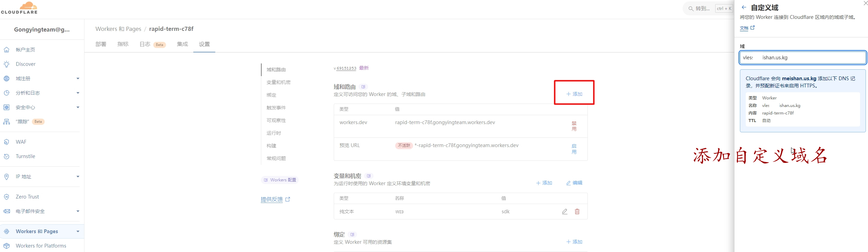Click 编辑 button for 变量和机密
868x252 pixels.
(574, 183)
